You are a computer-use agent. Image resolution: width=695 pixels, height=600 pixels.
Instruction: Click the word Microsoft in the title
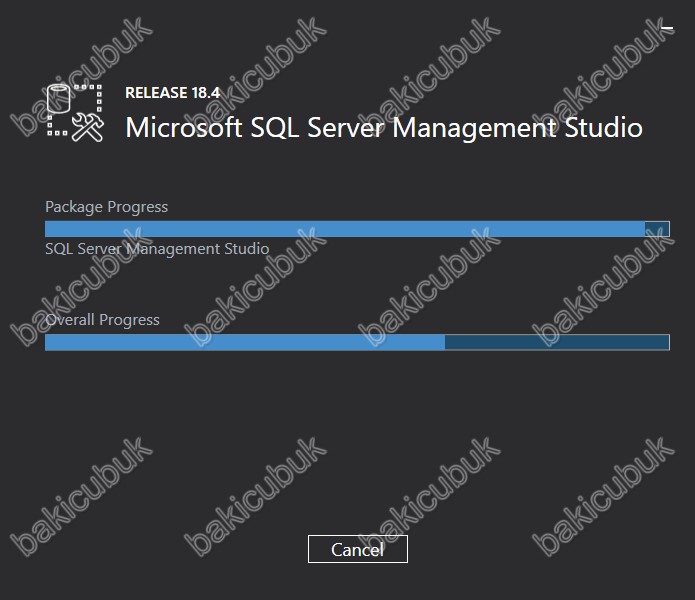click(184, 128)
